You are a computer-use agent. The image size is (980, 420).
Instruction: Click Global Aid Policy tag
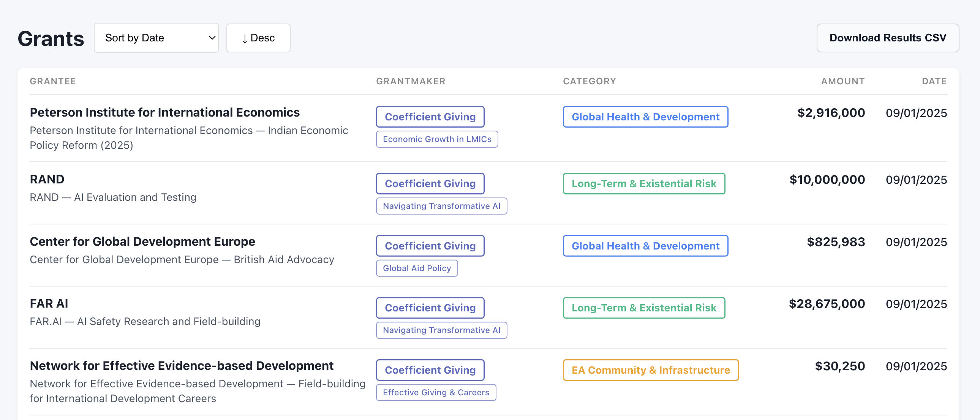pyautogui.click(x=417, y=268)
